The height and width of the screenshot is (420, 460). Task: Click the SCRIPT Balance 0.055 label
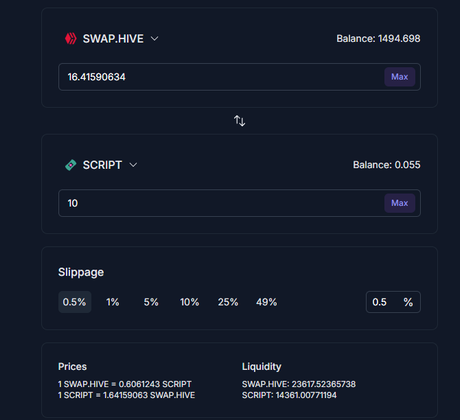coord(387,165)
